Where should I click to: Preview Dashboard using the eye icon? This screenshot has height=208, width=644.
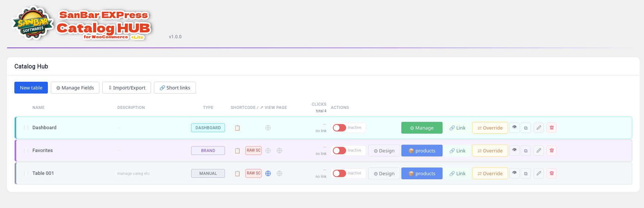[514, 127]
